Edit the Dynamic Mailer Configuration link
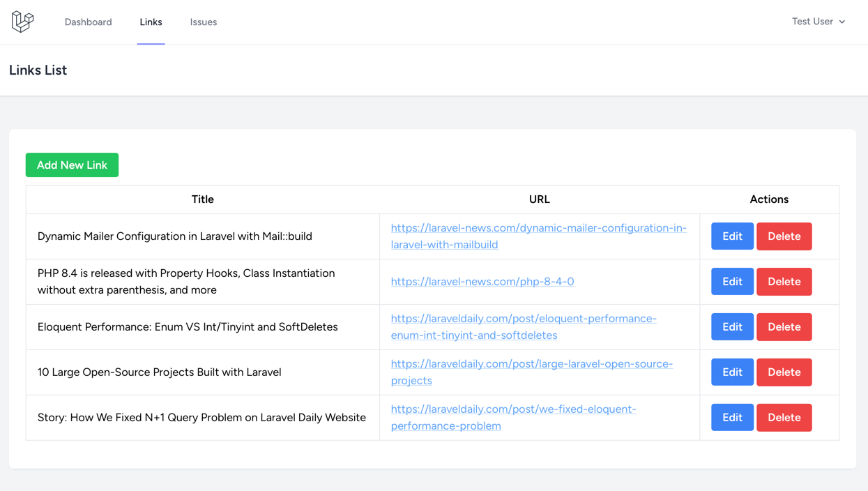Viewport: 868px width, 491px height. pos(732,236)
